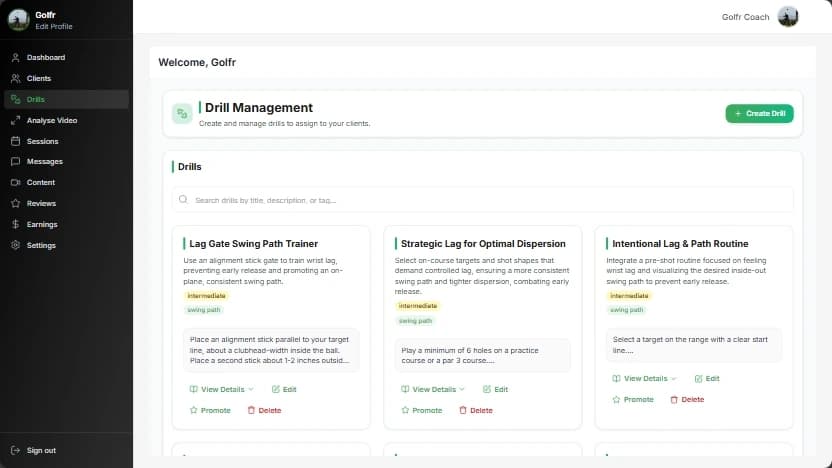This screenshot has height=468, width=832.
Task: Expand View Details for Strategic Lag drill
Action: [433, 390]
